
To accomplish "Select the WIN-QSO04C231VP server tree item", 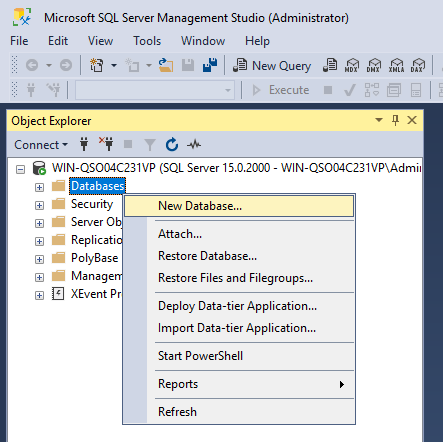I will (x=236, y=168).
